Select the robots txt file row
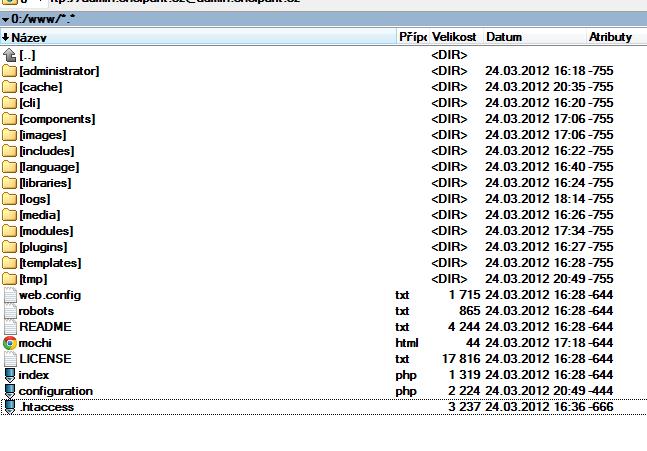This screenshot has height=451, width=647. (x=37, y=311)
